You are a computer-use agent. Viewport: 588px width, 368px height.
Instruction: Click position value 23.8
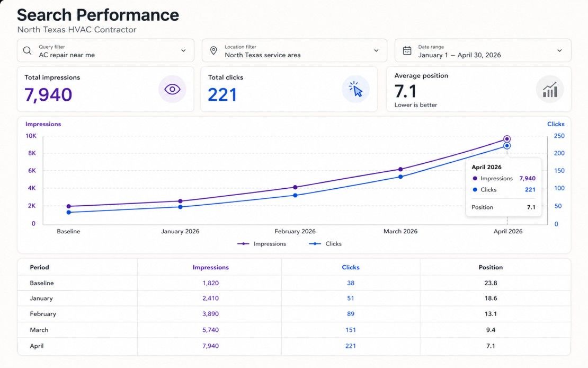[x=491, y=283]
